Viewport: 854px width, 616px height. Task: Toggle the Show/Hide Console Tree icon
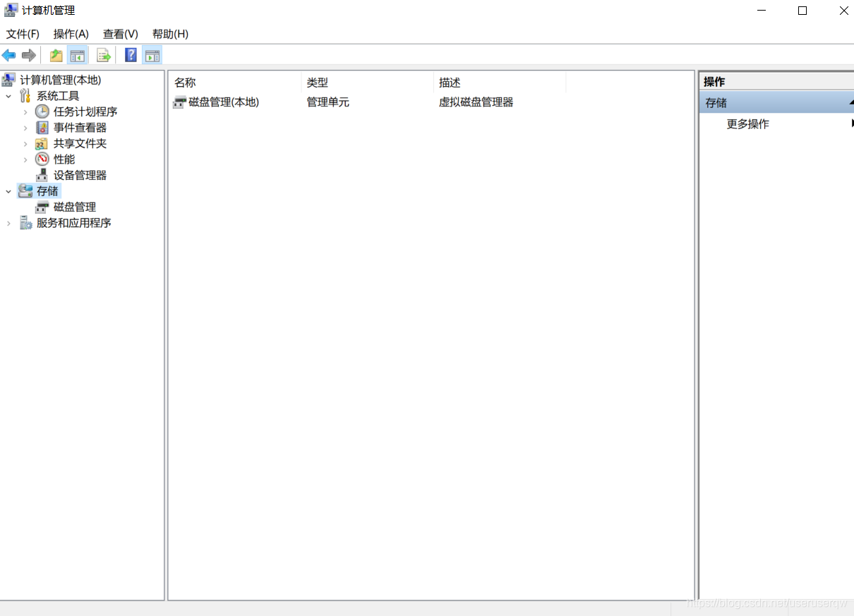click(x=77, y=55)
